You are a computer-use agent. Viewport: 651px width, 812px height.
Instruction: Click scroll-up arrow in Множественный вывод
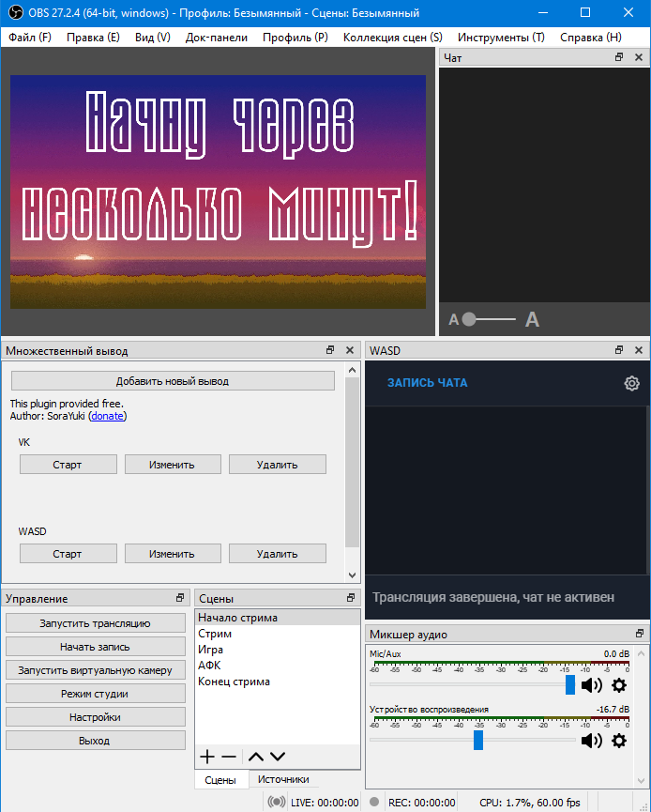352,370
